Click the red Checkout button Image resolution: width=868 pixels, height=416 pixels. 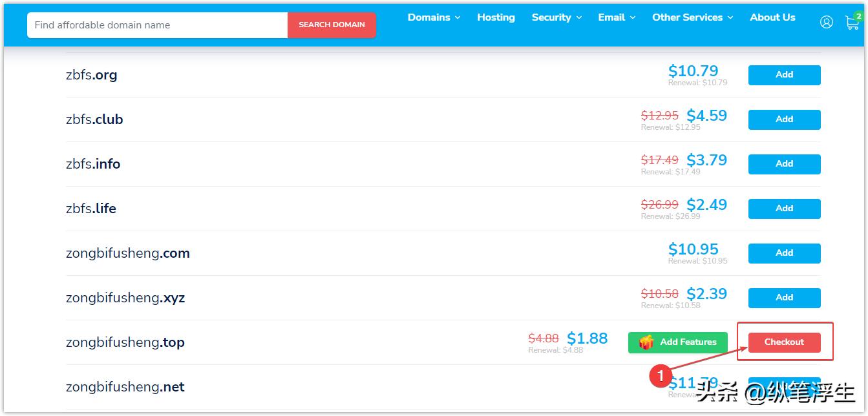pyautogui.click(x=784, y=342)
